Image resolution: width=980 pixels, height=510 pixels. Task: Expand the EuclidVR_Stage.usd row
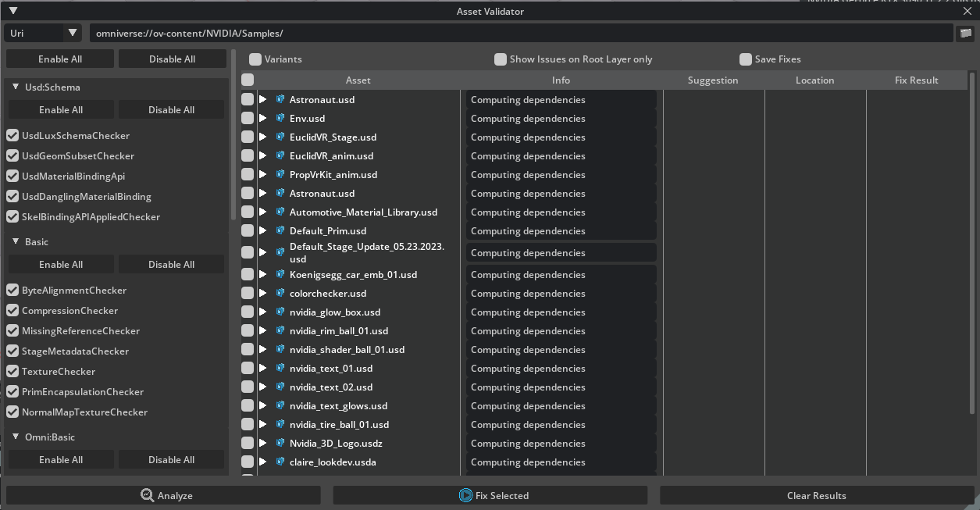click(x=263, y=137)
